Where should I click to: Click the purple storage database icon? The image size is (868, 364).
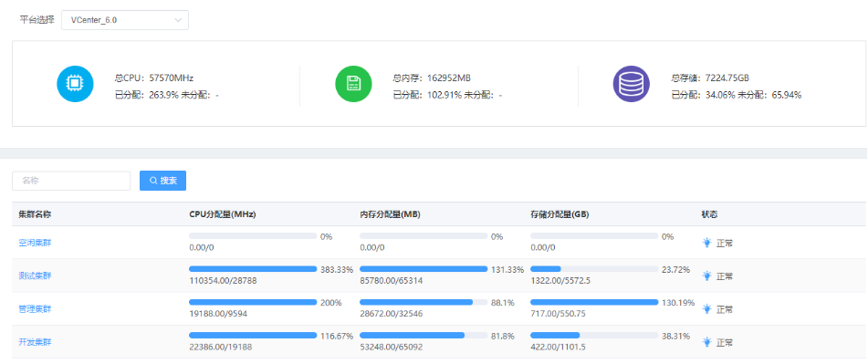631,84
